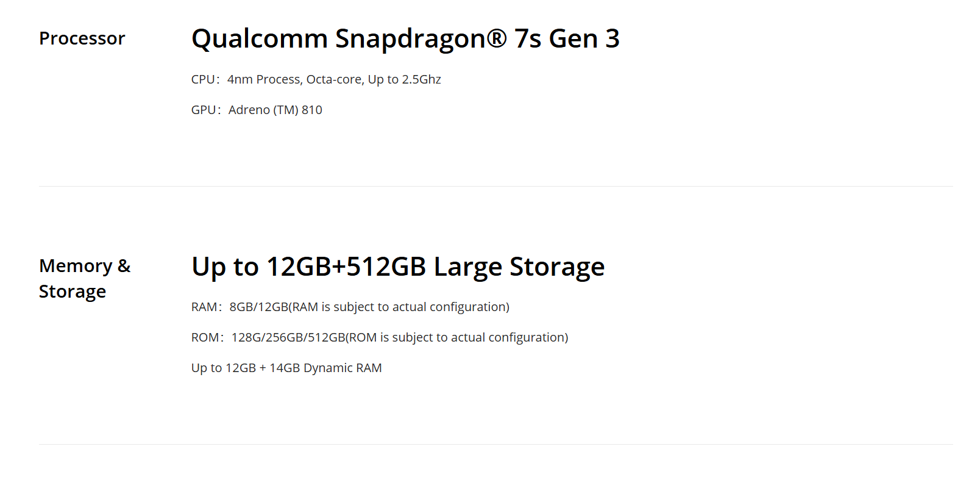Click the registered trademark symbol after Snapdragon
Viewport: 980px width, 477px height.
pos(496,37)
